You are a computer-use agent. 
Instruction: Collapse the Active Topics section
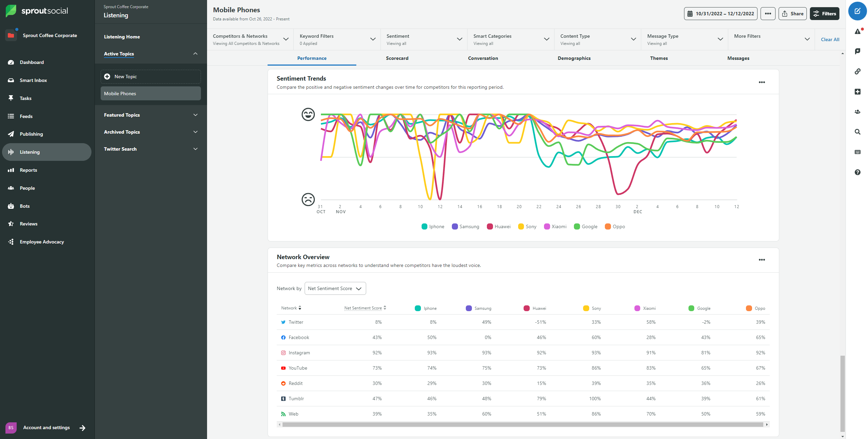pyautogui.click(x=195, y=54)
